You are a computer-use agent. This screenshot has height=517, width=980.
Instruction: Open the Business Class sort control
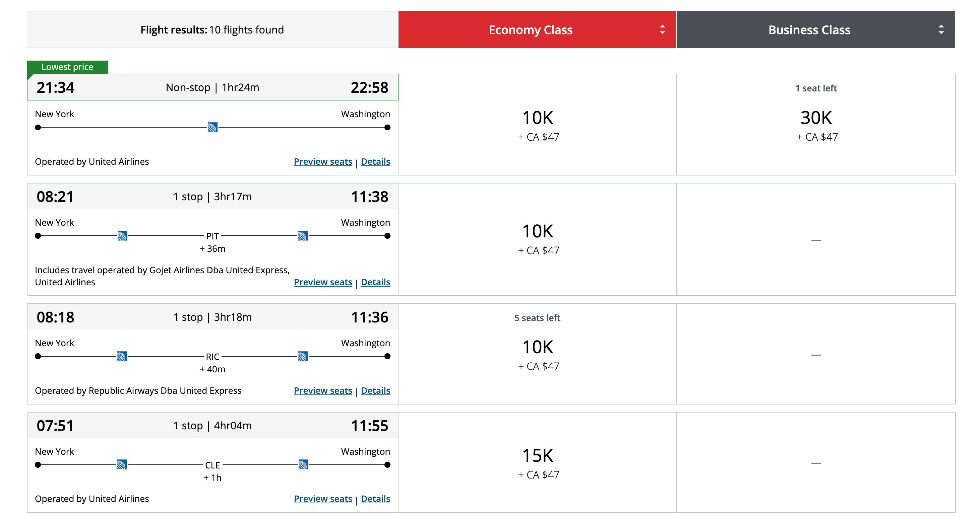coord(941,29)
